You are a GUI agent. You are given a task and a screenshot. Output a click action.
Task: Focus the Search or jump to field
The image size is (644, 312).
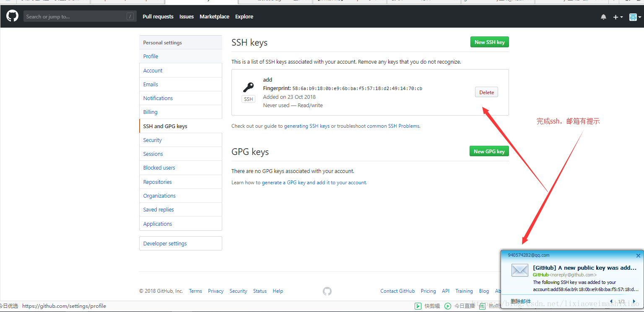(x=79, y=17)
